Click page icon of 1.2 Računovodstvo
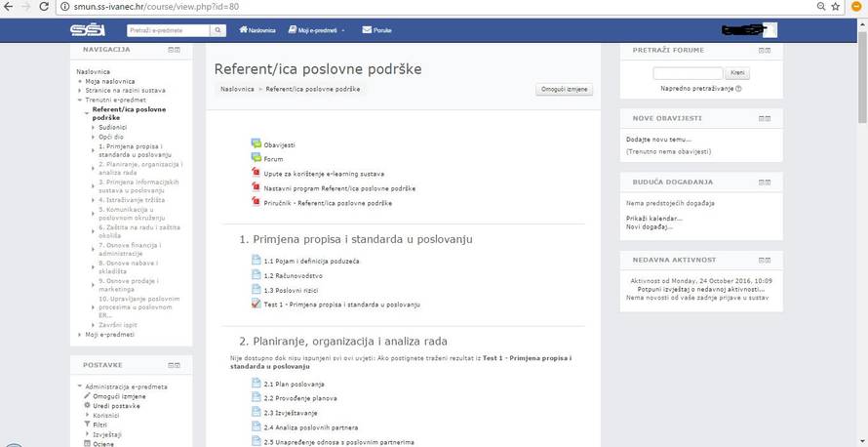 pyautogui.click(x=256, y=274)
